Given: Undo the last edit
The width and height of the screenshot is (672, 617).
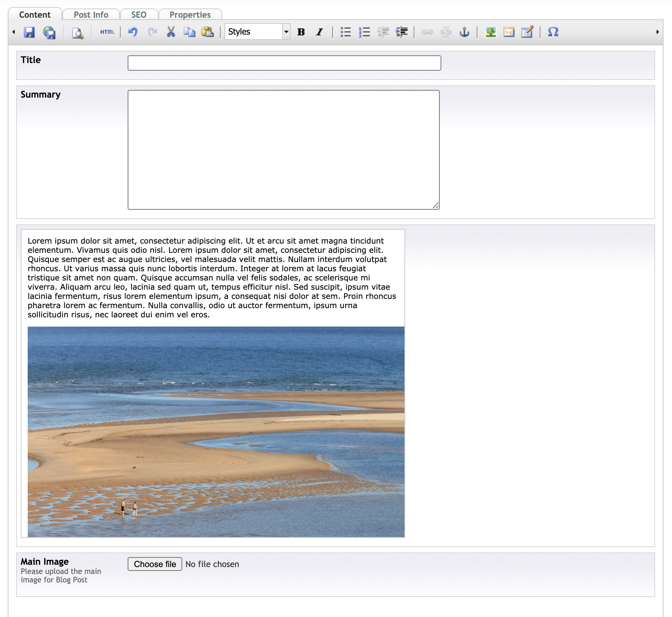Looking at the screenshot, I should (x=133, y=32).
